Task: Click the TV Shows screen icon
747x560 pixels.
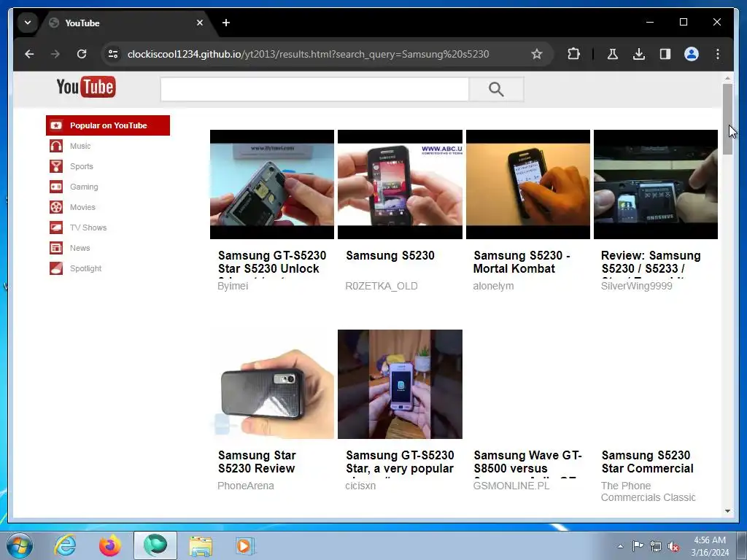Action: pyautogui.click(x=56, y=227)
